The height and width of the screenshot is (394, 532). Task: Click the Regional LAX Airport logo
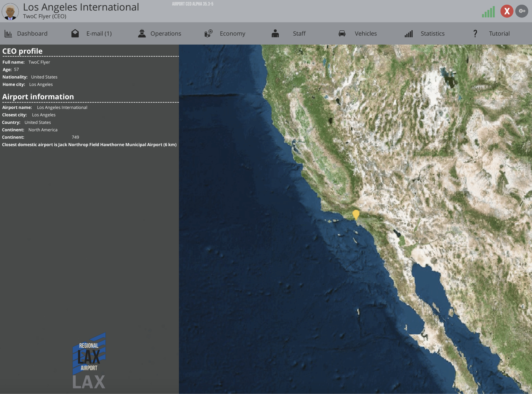point(89,353)
